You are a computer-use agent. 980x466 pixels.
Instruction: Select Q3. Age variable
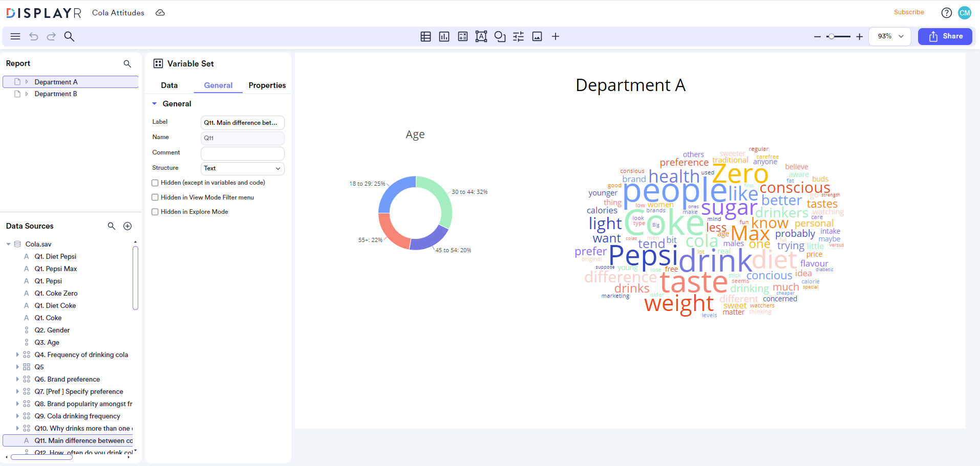(x=47, y=342)
